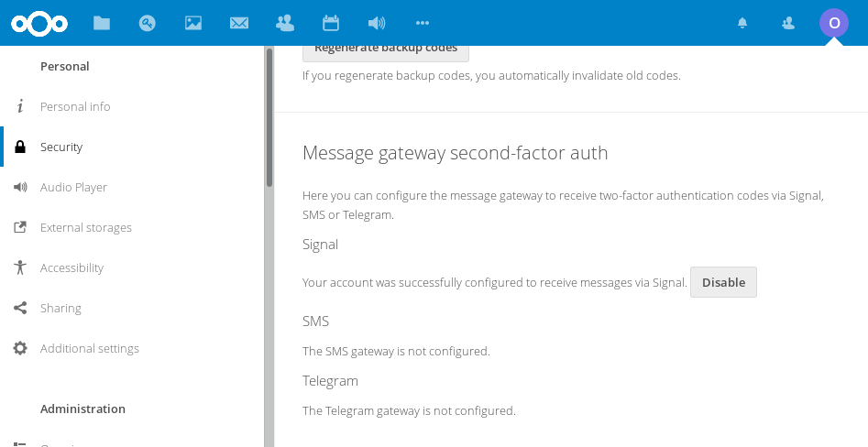Open the Photos gallery icon
Image resolution: width=868 pixels, height=447 pixels.
(x=193, y=23)
